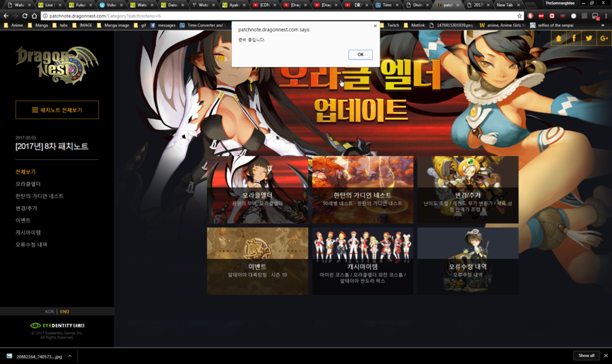Close the patchnote.dragonnest.com alert dialog
This screenshot has height=364, width=612.
[x=375, y=26]
